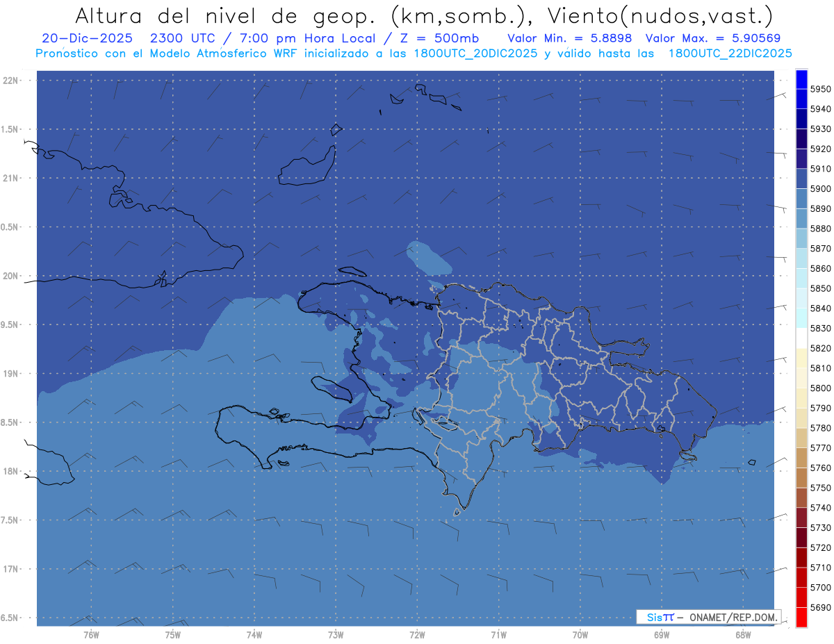Click the '19N' latitude label
Image resolution: width=834 pixels, height=644 pixels.
[x=11, y=373]
